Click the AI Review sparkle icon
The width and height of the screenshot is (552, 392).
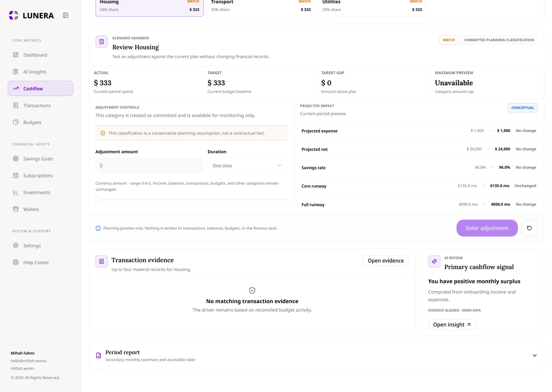(x=434, y=261)
